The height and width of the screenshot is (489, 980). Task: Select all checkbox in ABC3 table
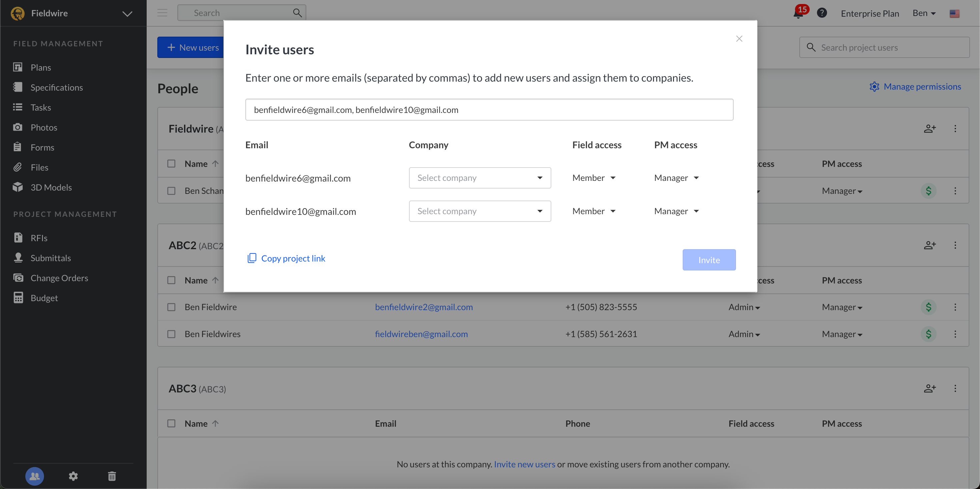pyautogui.click(x=172, y=423)
